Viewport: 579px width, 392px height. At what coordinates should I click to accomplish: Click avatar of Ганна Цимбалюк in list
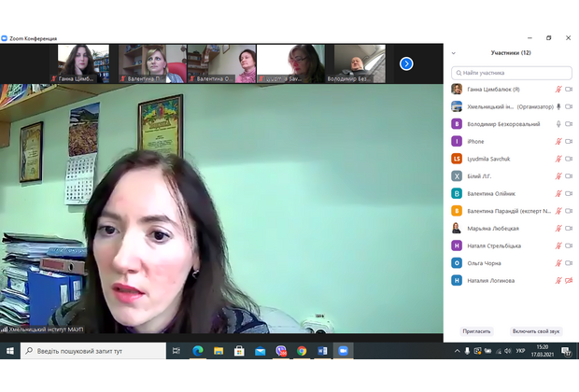[x=457, y=89]
